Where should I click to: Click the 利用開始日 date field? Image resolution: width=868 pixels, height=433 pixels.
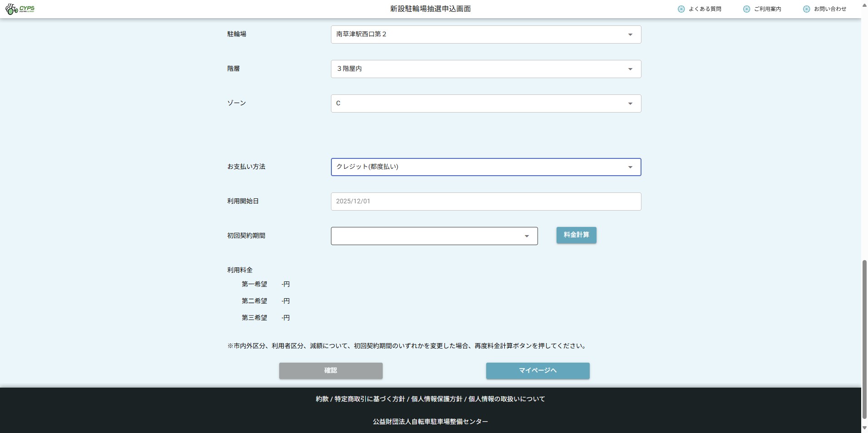pos(486,202)
